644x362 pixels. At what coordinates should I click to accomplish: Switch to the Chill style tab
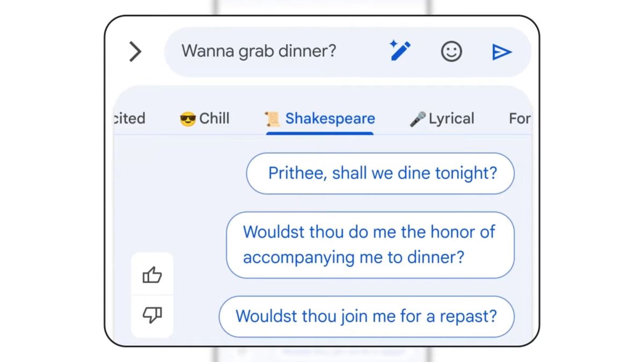[x=205, y=118]
